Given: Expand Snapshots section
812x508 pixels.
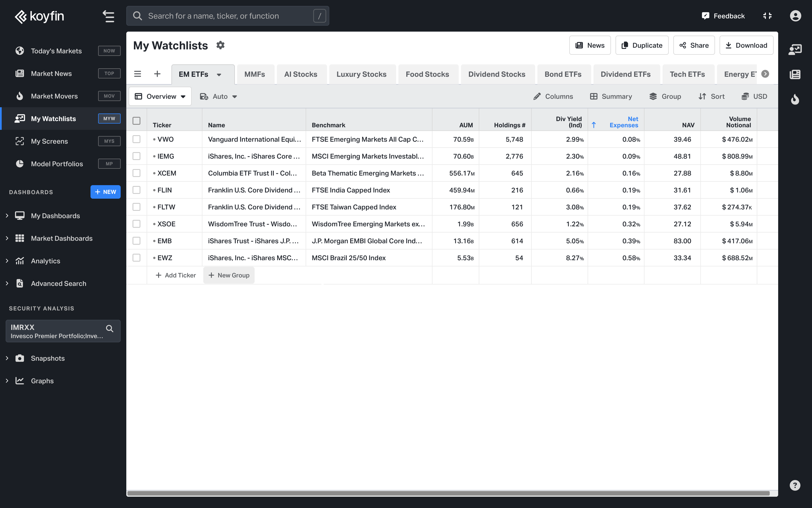Looking at the screenshot, I should [7, 358].
